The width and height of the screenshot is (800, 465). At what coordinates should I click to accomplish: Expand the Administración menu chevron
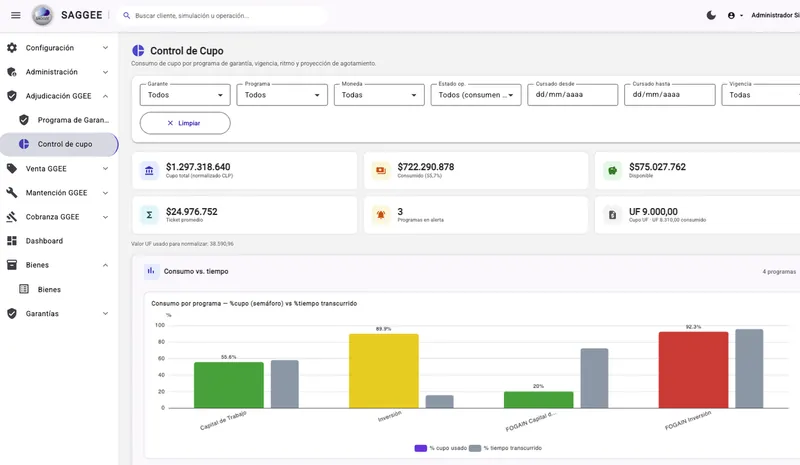pyautogui.click(x=105, y=72)
